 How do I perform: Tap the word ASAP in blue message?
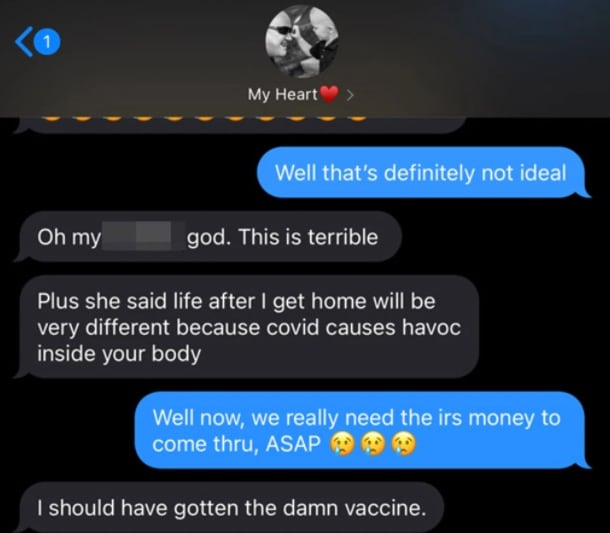click(293, 444)
